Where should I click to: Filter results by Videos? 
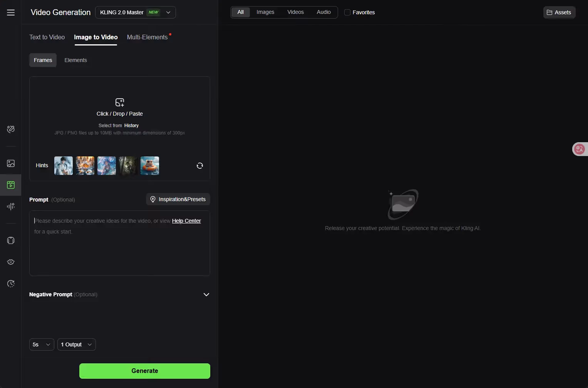pyautogui.click(x=296, y=12)
